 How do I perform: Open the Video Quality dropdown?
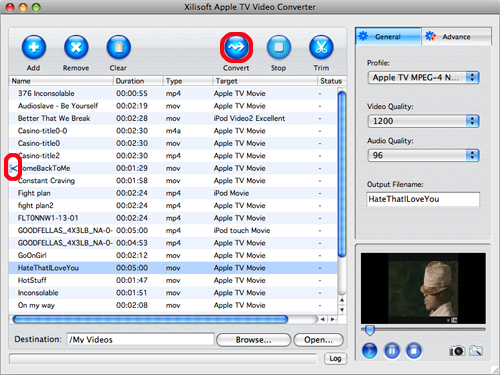423,121
